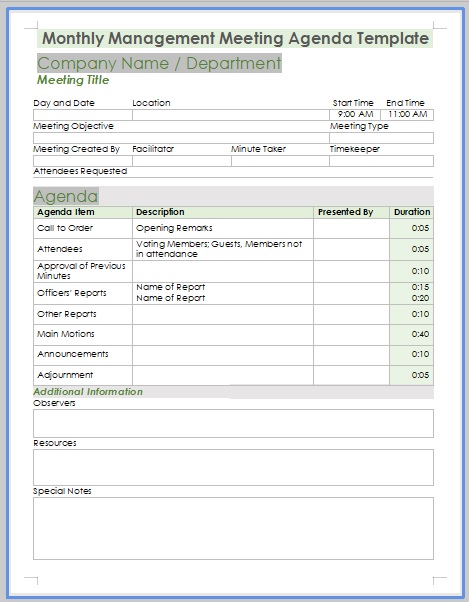Click the Monthly Management Meeting Agenda Template title
The height and width of the screenshot is (602, 469).
click(235, 38)
